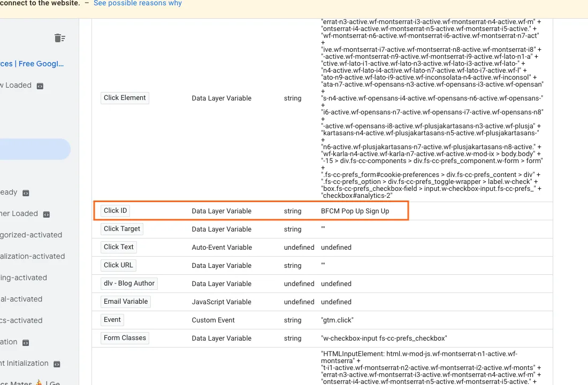The image size is (588, 385).
Task: Click 'Custom Event' type in Event row
Action: pos(213,320)
